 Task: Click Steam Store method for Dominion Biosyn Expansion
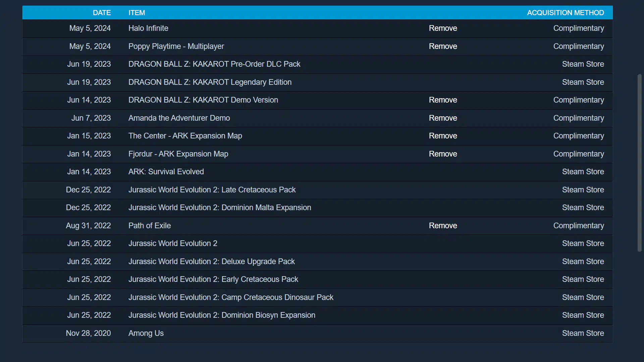coord(583,315)
